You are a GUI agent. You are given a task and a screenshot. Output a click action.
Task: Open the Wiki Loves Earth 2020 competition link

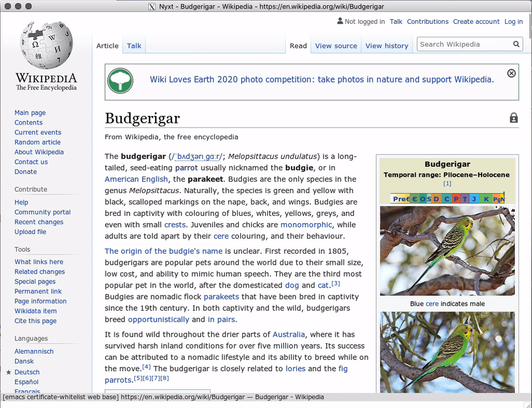tap(322, 79)
